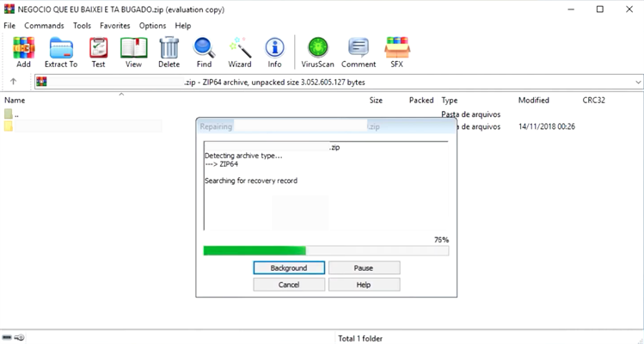Viewport: 644px width, 344px height.
Task: Sort by the Type column header
Action: [450, 101]
